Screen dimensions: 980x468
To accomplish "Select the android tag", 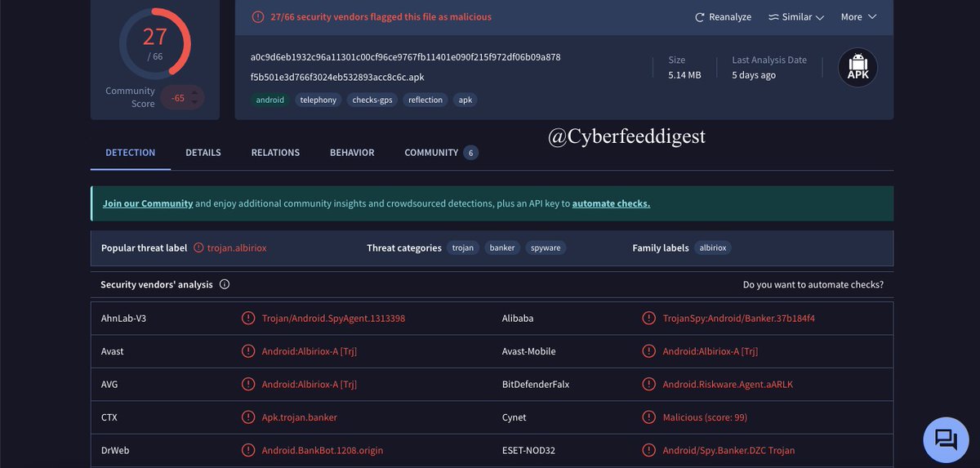I will tap(270, 100).
